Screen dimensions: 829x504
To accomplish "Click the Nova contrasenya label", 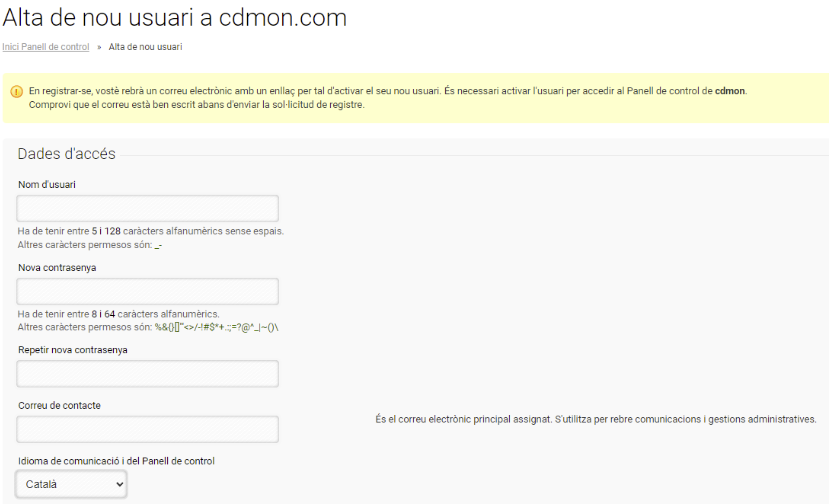I will pos(57,268).
